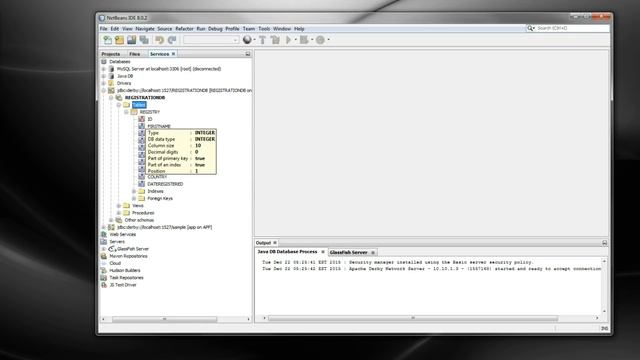
Task: Click the DATEREGISTERED column icon
Action: coord(142,184)
